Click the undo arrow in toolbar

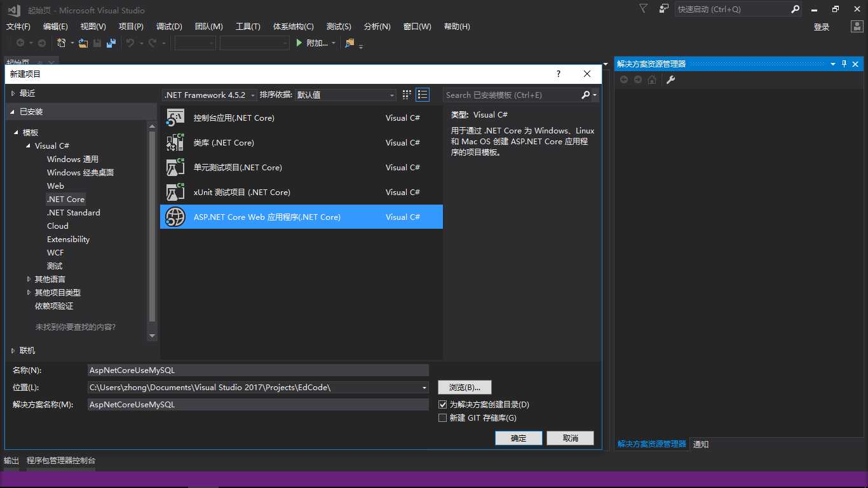click(x=130, y=43)
